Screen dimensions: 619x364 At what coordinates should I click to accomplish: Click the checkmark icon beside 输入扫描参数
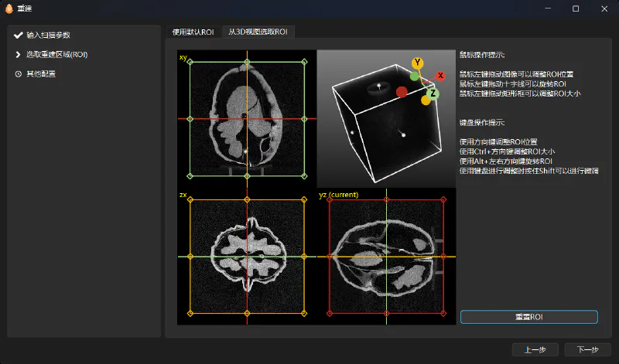[x=18, y=36]
